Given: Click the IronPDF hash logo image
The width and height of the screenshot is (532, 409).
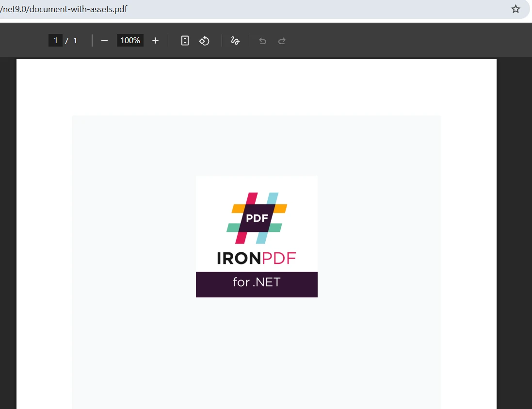Looking at the screenshot, I should click(x=257, y=218).
